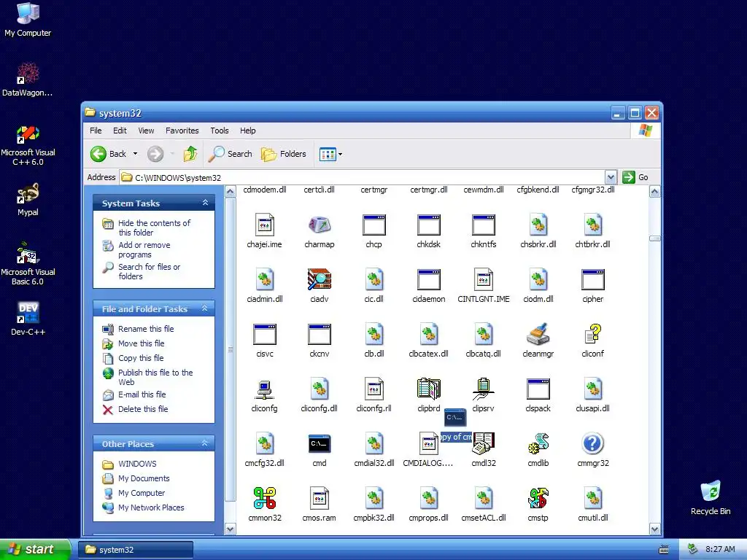Screen dimensions: 747x560
Task: Select the clusapi.dll file icon
Action: (x=592, y=389)
